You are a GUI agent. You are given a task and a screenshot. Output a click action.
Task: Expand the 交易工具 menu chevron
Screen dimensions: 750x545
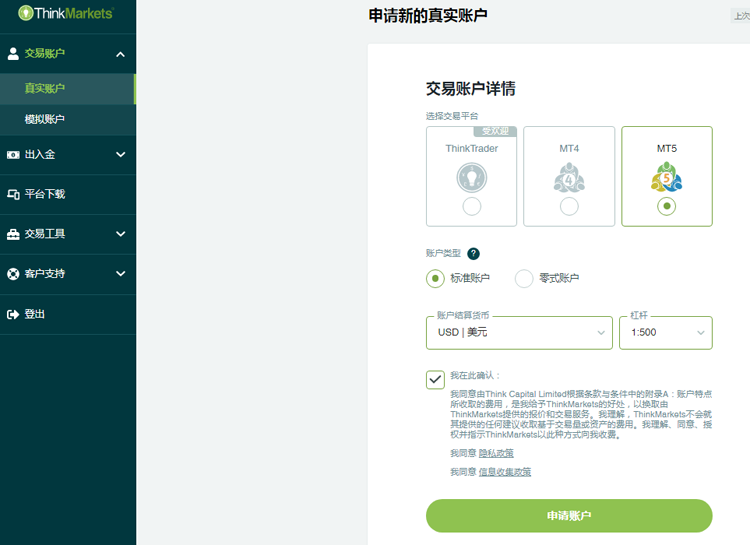coord(121,234)
